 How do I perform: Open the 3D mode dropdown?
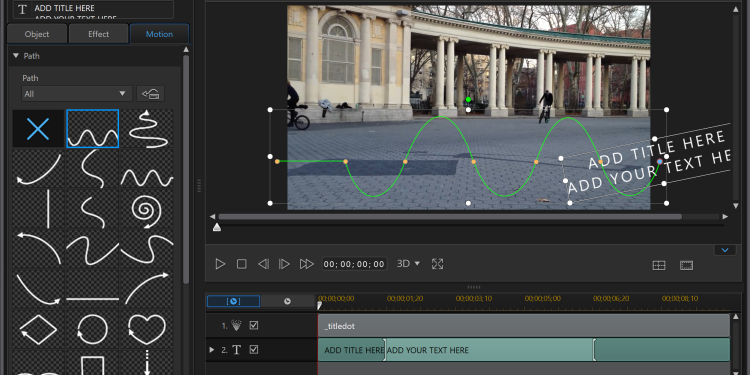click(408, 264)
